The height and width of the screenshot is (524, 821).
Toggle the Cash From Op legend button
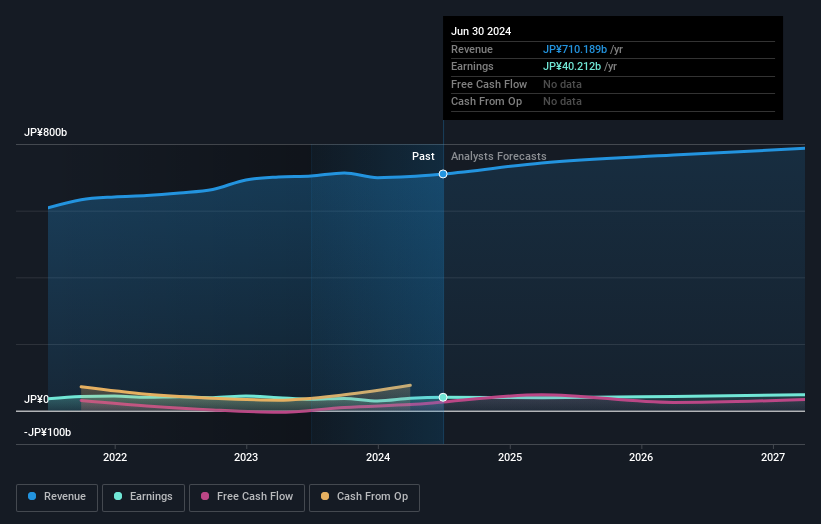364,497
